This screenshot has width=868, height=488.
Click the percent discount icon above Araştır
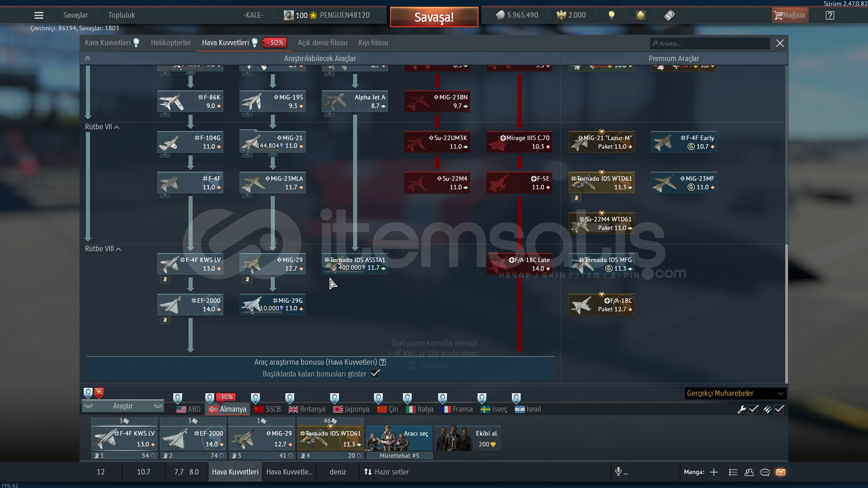pyautogui.click(x=99, y=392)
